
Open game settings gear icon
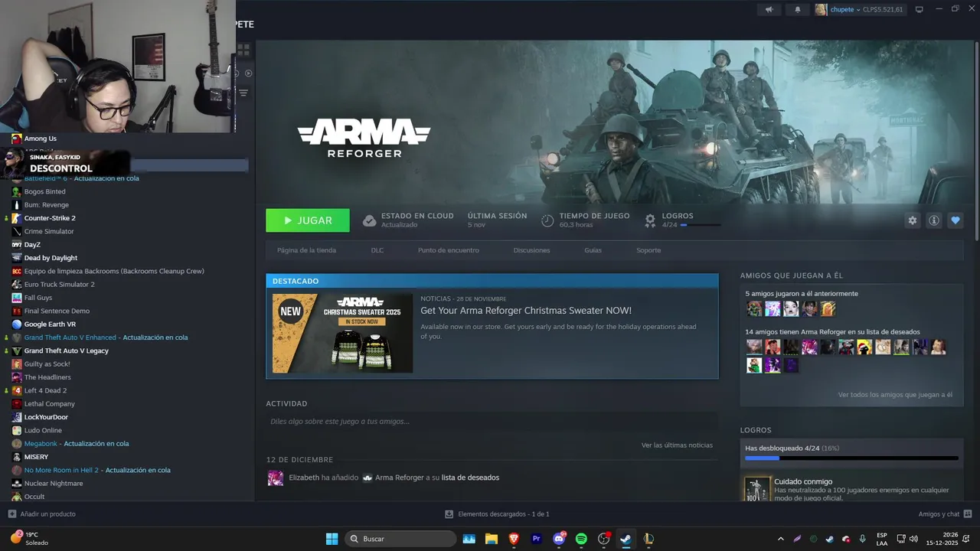[x=912, y=220]
